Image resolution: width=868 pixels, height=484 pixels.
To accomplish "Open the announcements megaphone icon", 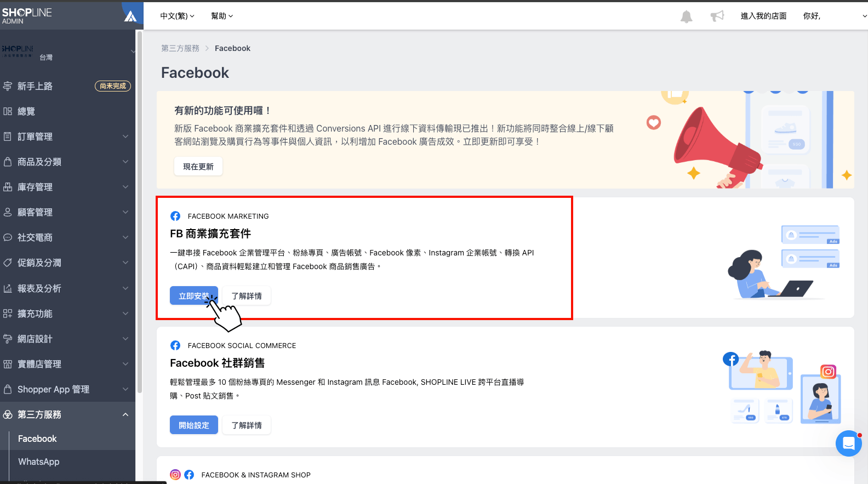I will tap(717, 16).
